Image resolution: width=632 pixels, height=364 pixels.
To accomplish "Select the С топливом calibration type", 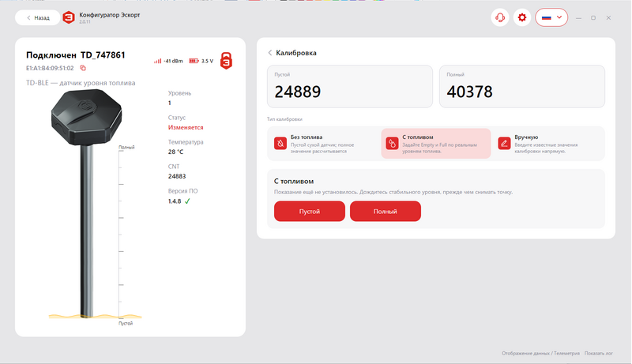I will coord(436,144).
